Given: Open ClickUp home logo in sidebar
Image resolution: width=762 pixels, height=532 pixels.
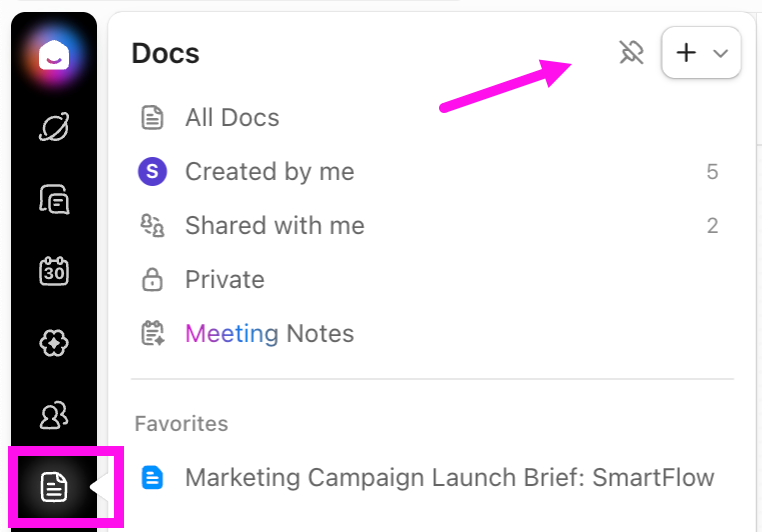Looking at the screenshot, I should [x=53, y=56].
